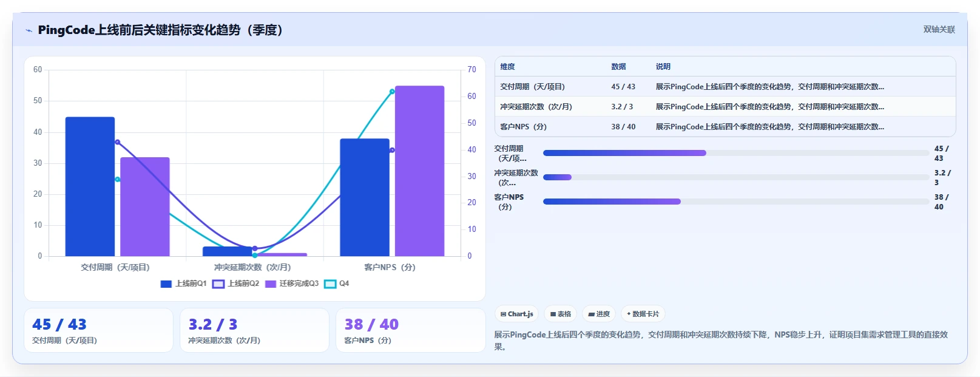Screen dimensions: 980x377
Task: Click the blue 上线前Q1 bar for 交付周期
Action: [x=90, y=186]
